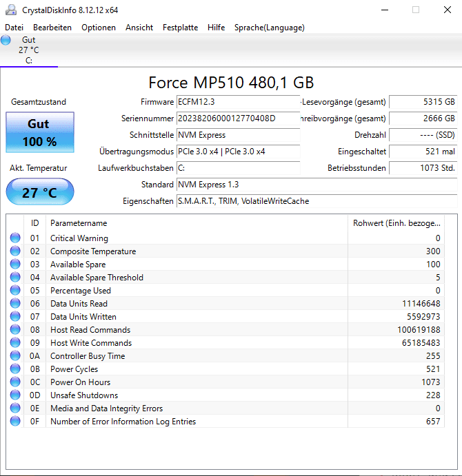Click the Drehzahl value ---- (SSD)

[423, 135]
